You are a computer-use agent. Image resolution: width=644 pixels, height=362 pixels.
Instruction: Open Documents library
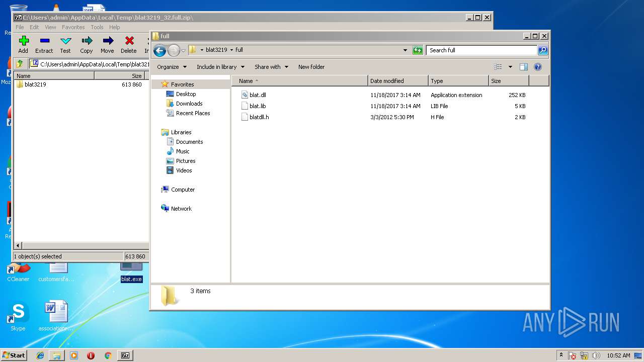(189, 142)
